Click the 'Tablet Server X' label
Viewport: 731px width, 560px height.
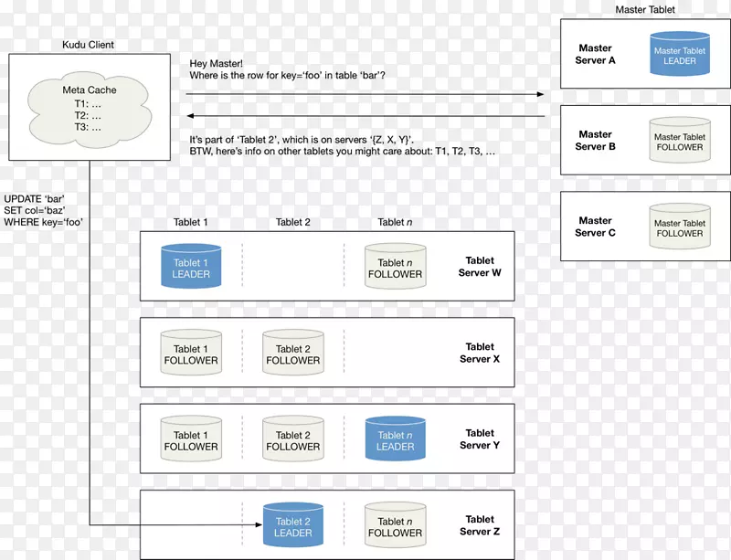point(480,353)
